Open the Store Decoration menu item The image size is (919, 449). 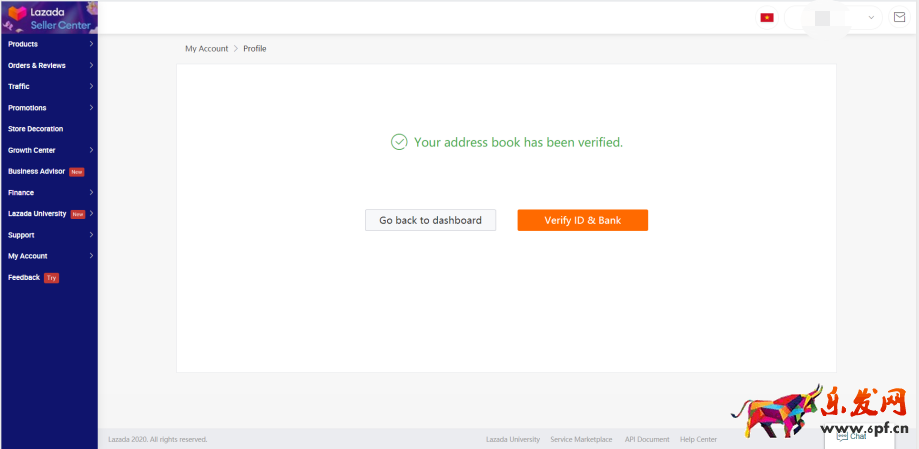(x=36, y=129)
